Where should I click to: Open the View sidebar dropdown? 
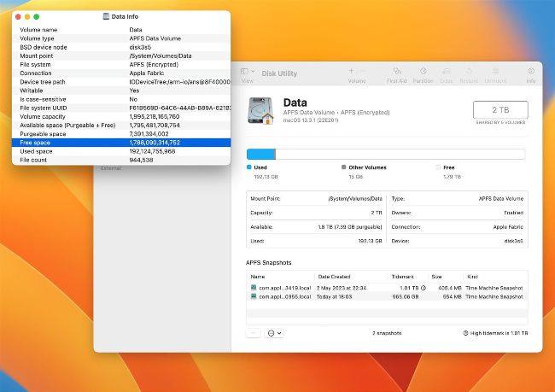coord(247,73)
